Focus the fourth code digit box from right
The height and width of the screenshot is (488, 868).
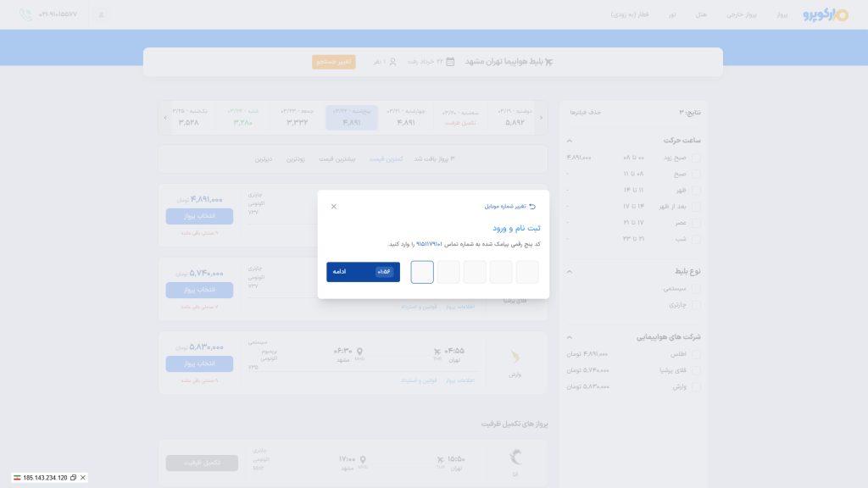click(x=448, y=272)
